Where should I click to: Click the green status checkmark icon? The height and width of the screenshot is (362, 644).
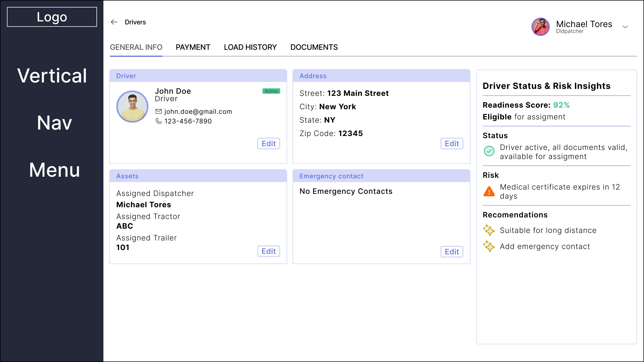coord(489,151)
